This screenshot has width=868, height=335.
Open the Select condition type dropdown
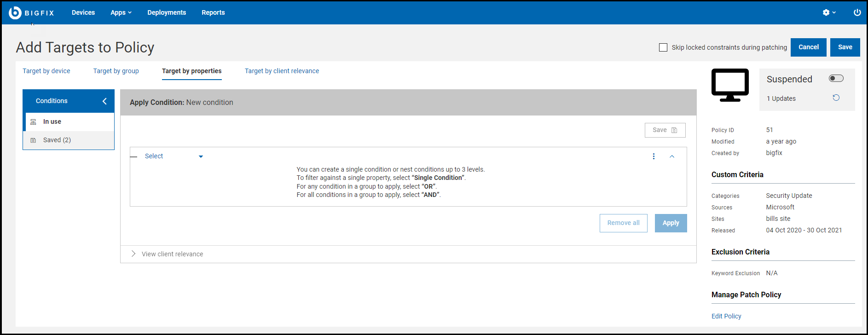coord(174,156)
